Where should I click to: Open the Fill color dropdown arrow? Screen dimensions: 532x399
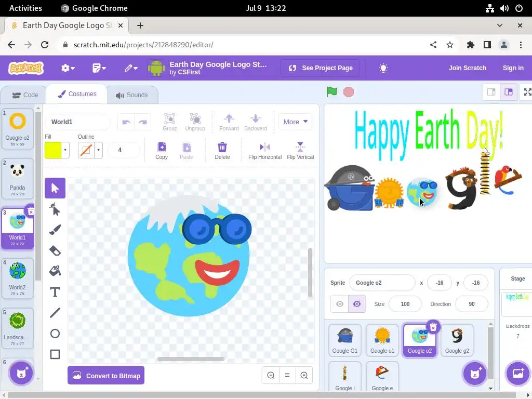click(x=65, y=150)
